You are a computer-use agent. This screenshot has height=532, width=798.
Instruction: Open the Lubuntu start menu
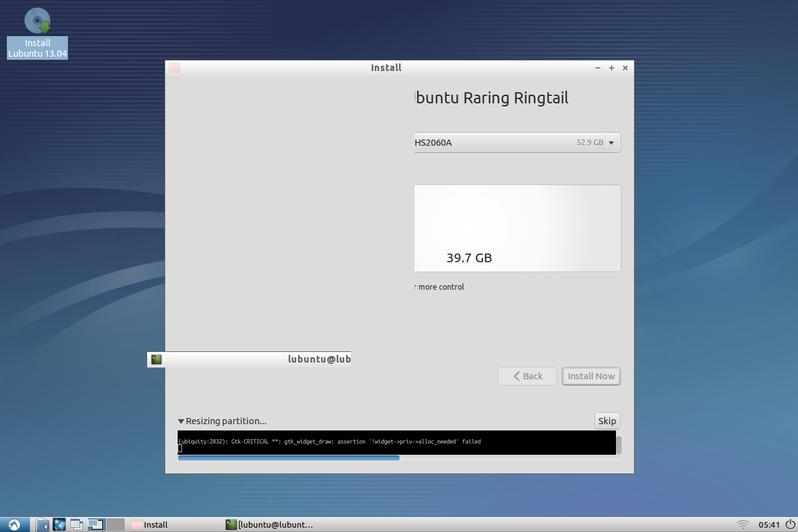(x=14, y=525)
